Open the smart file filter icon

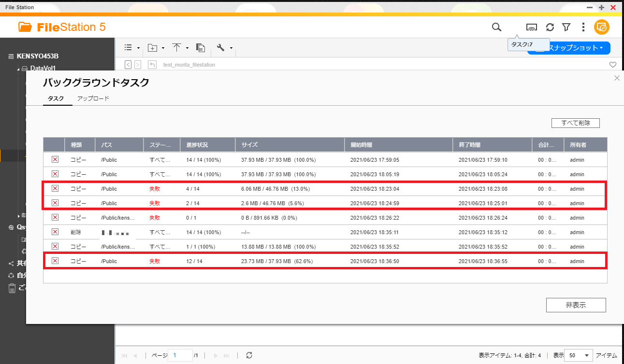click(x=566, y=27)
